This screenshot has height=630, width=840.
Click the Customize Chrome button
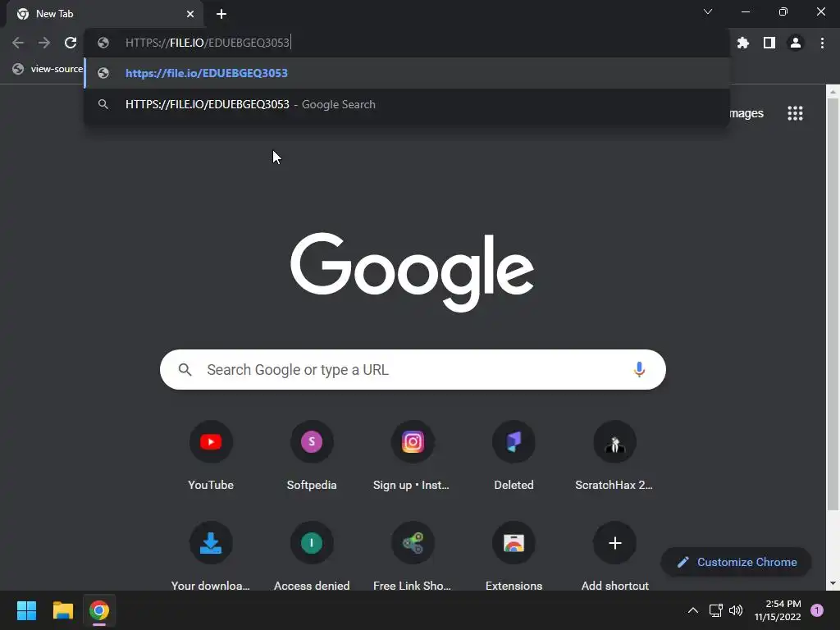[736, 562]
